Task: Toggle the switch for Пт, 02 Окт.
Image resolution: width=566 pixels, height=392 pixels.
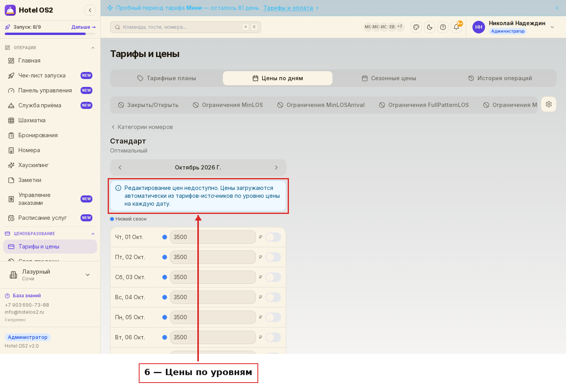Action: [273, 257]
